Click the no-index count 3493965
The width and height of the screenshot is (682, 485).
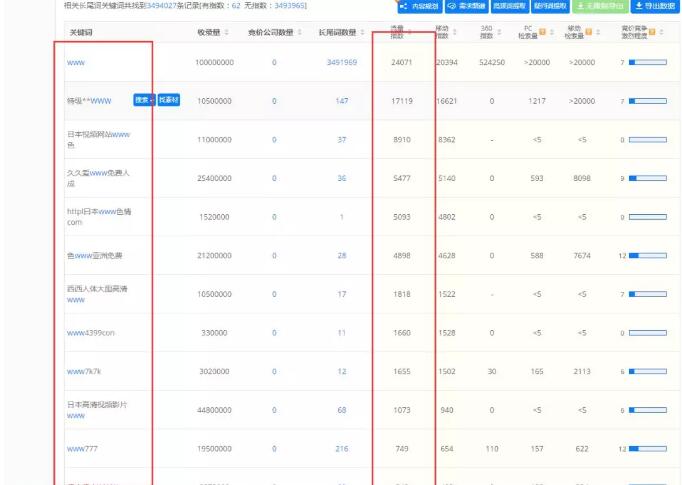[289, 6]
